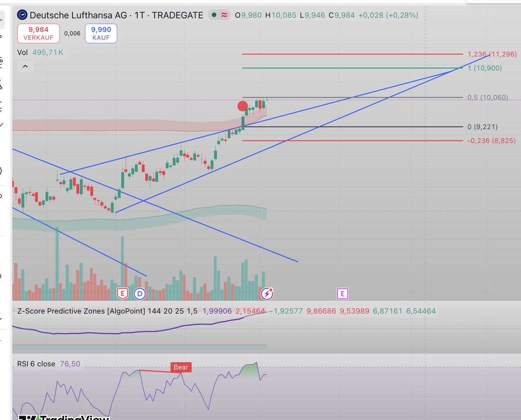Click the purple upcoming-earnings E marker
The height and width of the screenshot is (420, 521).
(x=343, y=294)
